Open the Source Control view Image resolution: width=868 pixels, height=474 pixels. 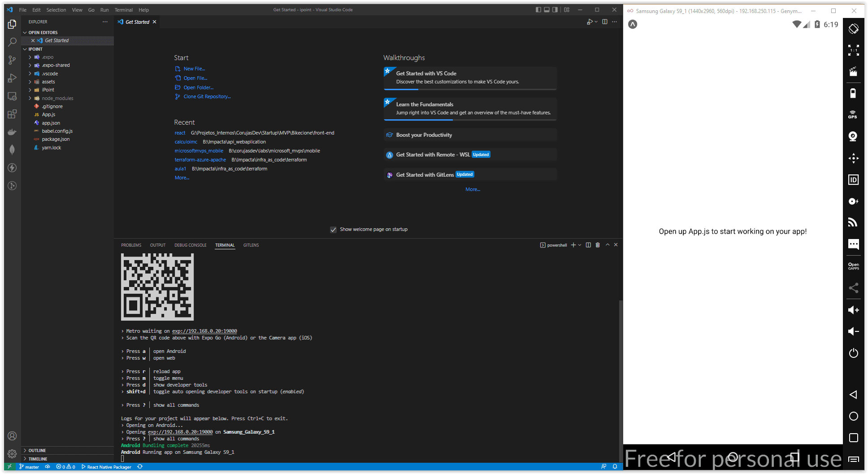click(x=12, y=60)
